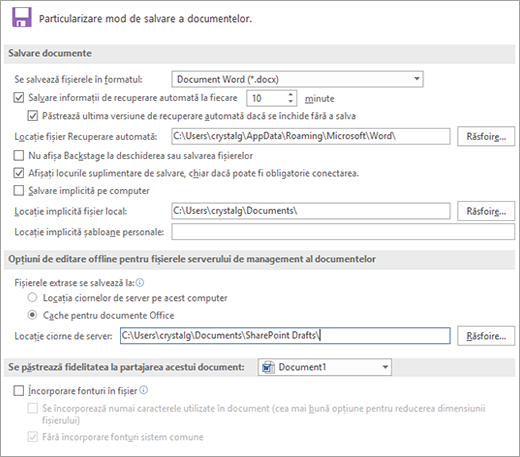Click the Salvare documente section header
This screenshot has height=457, width=520.
tap(259, 53)
